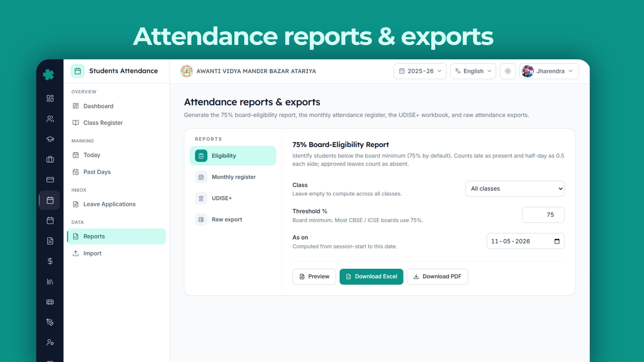Open the dashboard grid icon in the dark rail
The width and height of the screenshot is (644, 362).
[50, 98]
